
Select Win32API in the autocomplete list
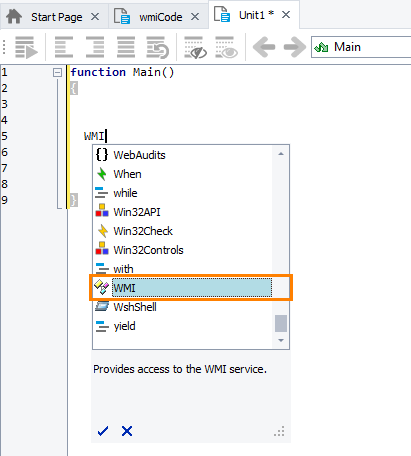click(x=183, y=212)
